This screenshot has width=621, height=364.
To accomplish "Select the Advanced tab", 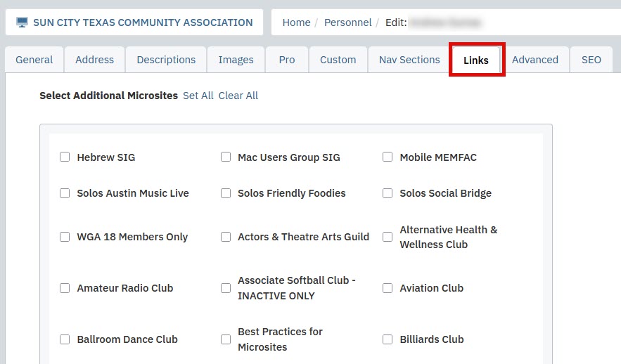I will pyautogui.click(x=535, y=60).
